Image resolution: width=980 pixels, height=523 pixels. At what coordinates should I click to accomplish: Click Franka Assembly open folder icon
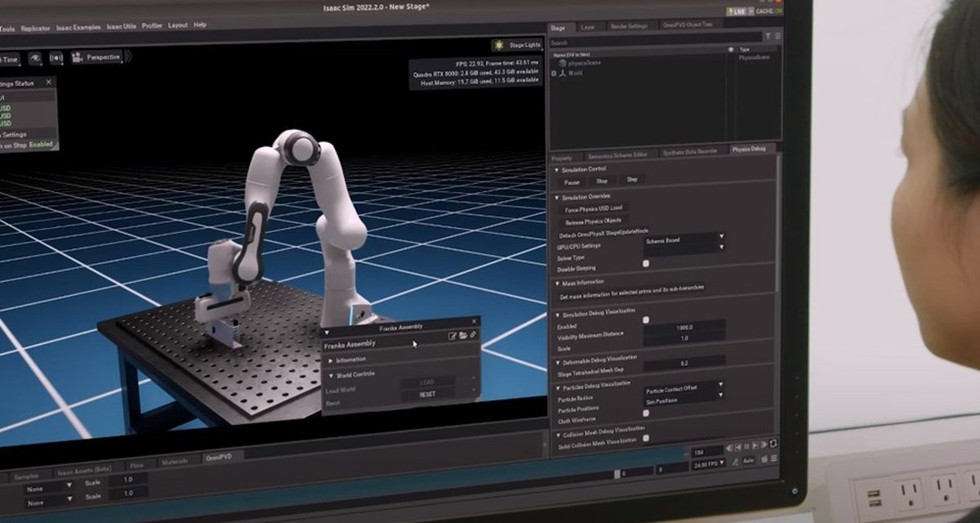463,335
